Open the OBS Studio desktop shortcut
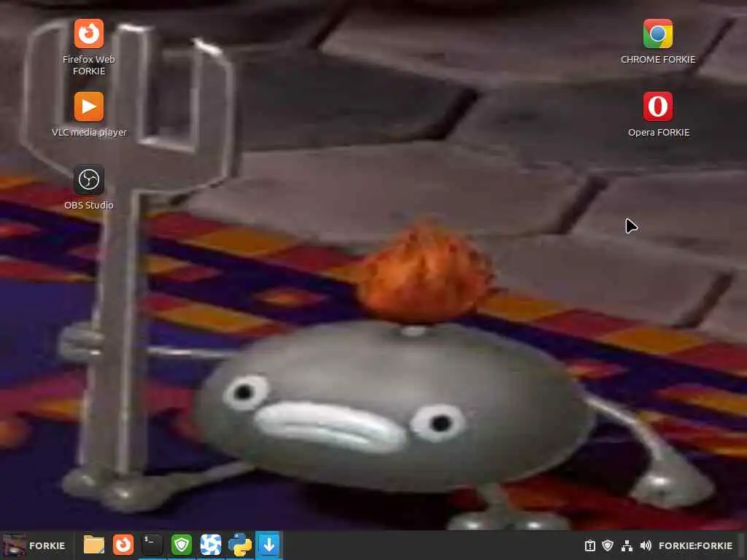Image resolution: width=747 pixels, height=560 pixels. pos(88,187)
